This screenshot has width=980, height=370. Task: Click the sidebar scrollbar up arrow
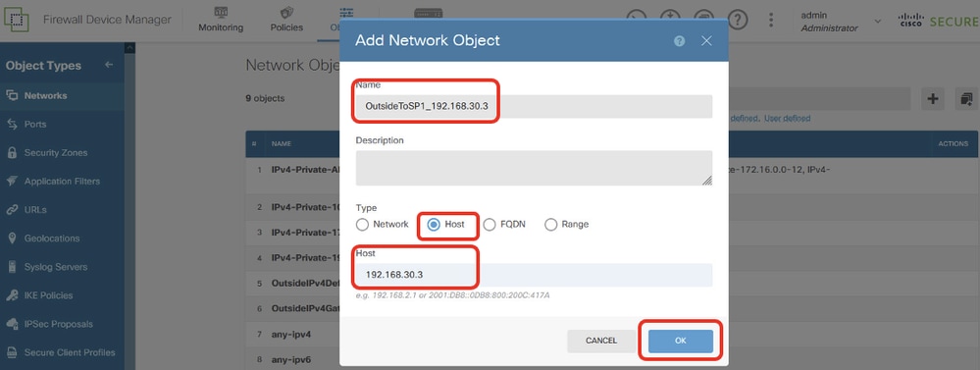pos(130,47)
